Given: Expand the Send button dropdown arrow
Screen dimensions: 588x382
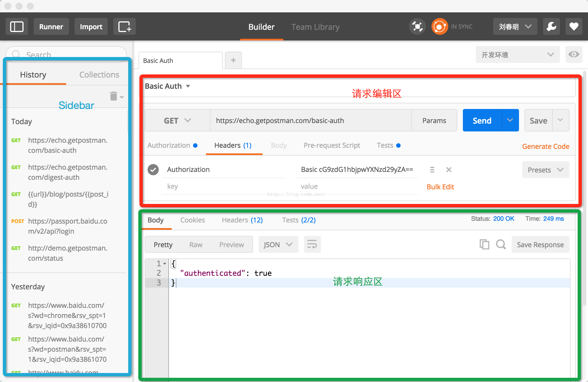Looking at the screenshot, I should coord(510,120).
